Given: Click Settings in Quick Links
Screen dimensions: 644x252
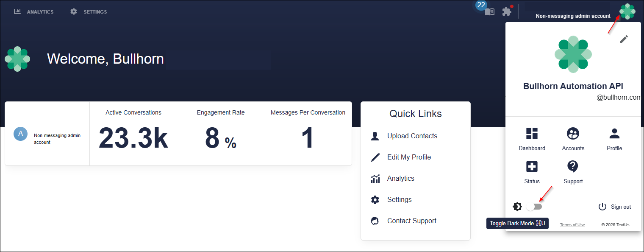Looking at the screenshot, I should pyautogui.click(x=399, y=200).
